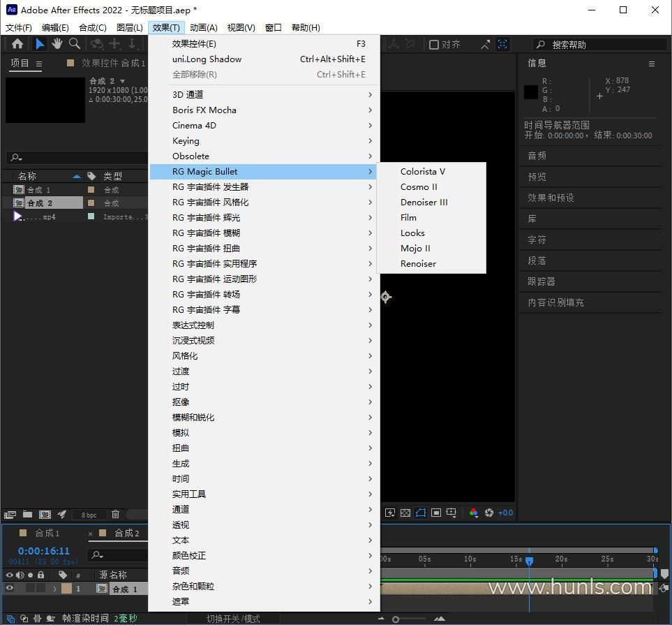The height and width of the screenshot is (625, 672).
Task: Select the Hand tool in toolbar
Action: pos(57,44)
